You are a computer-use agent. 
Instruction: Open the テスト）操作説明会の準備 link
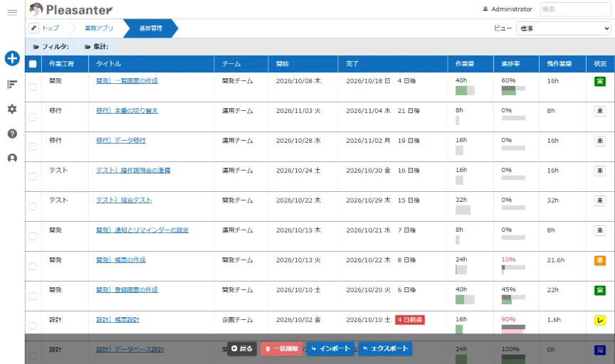click(x=133, y=171)
